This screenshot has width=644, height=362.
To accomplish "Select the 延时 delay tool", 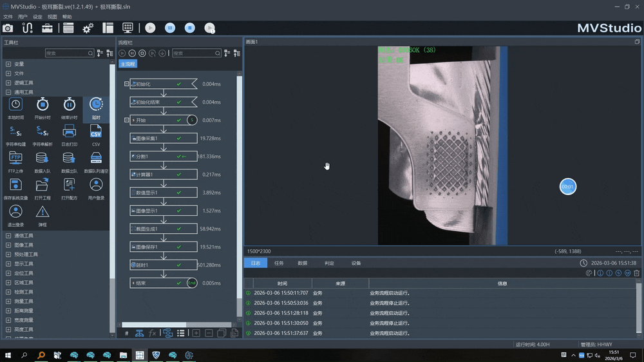I will coord(96,105).
